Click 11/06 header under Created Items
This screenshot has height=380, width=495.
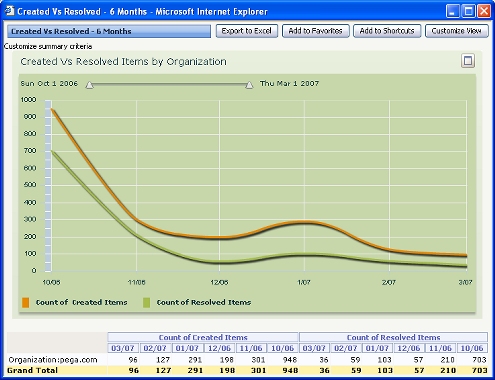pos(251,348)
